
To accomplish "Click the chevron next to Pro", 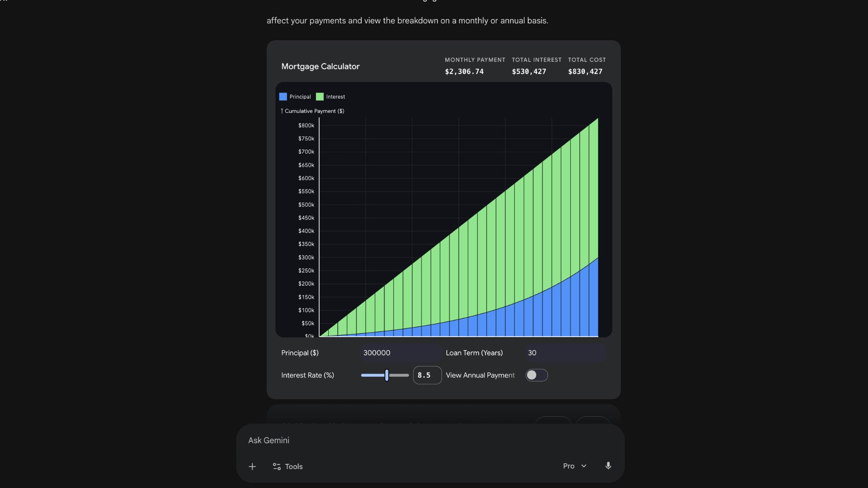I will coord(584,466).
